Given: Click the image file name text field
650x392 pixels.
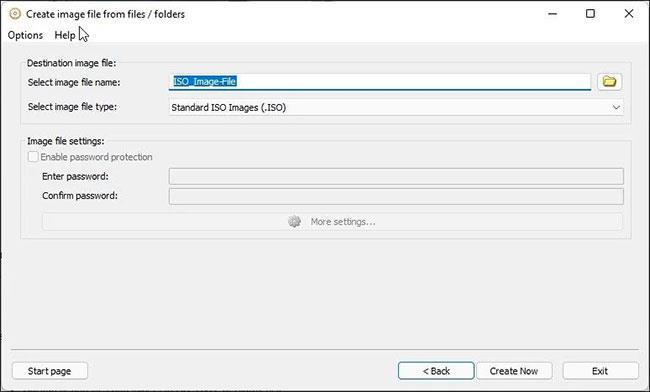Looking at the screenshot, I should [380, 82].
